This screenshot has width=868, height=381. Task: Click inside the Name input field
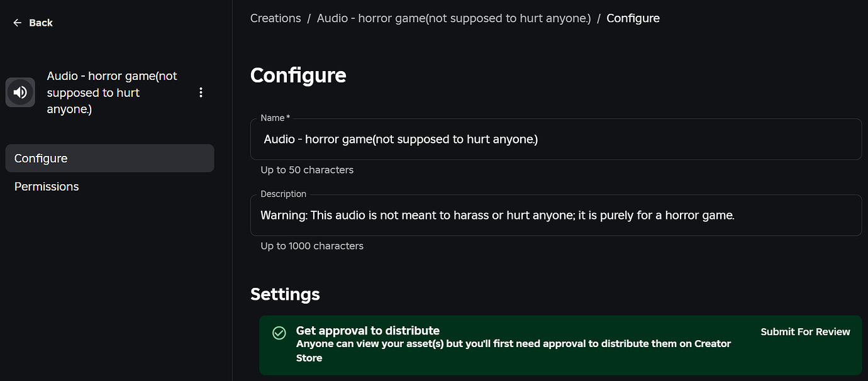556,139
